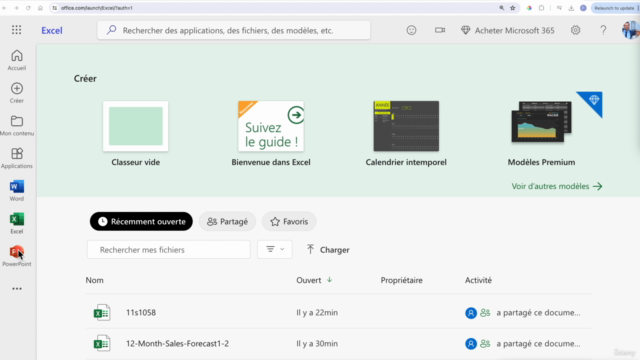This screenshot has height=360, width=640.
Task: Go to Accueil in the sidebar
Action: 17,60
